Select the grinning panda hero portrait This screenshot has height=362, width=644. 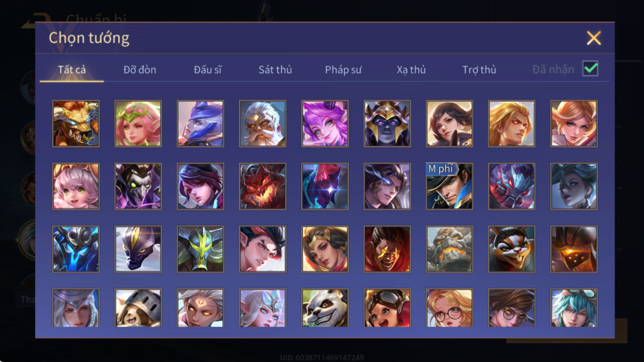click(325, 308)
